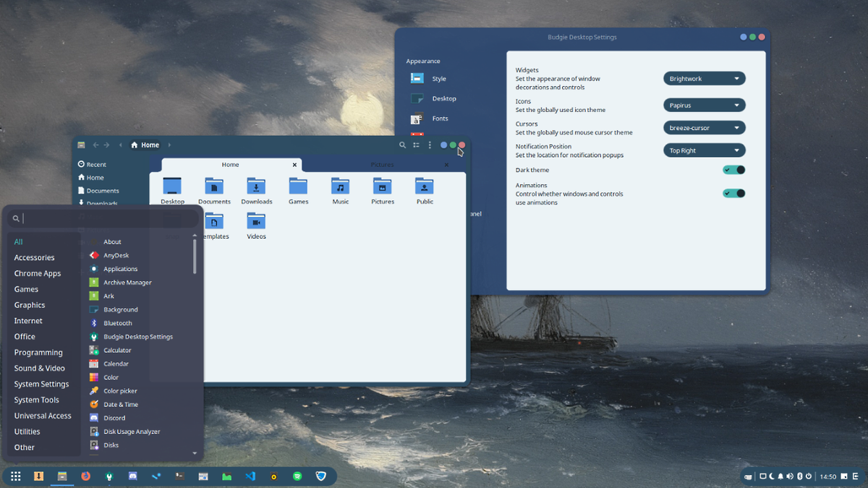Open the Public folder
The image size is (868, 488).
pyautogui.click(x=425, y=191)
